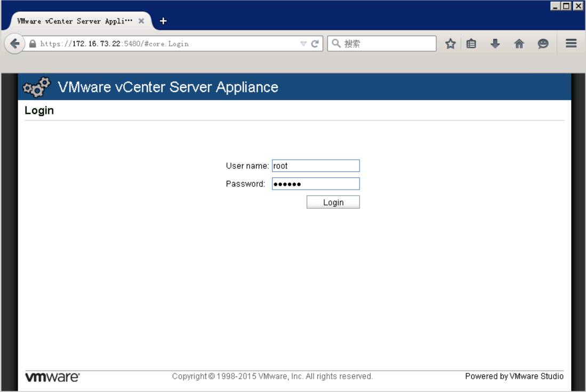The image size is (586, 392).
Task: Click the User name field containing root
Action: coord(316,166)
